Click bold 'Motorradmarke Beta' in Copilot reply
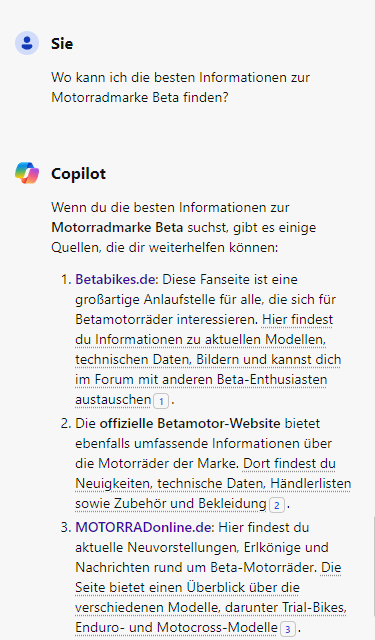This screenshot has height=640, width=375. click(x=117, y=227)
